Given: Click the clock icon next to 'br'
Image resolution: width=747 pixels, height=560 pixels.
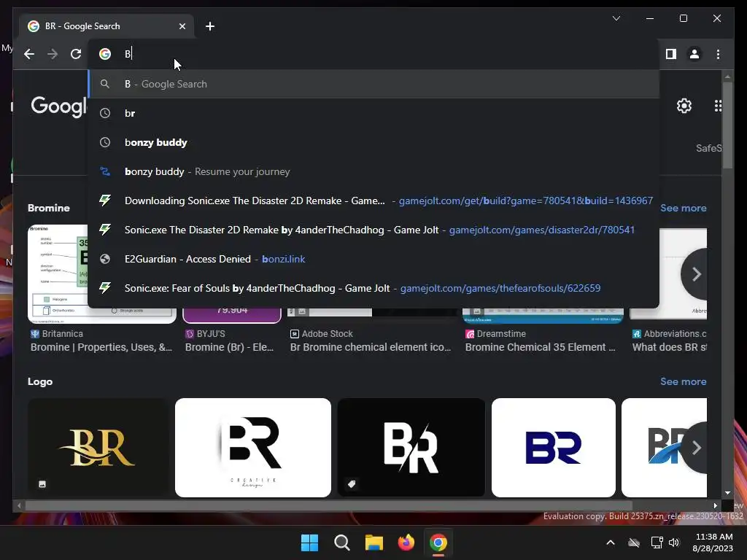Looking at the screenshot, I should click(x=105, y=113).
